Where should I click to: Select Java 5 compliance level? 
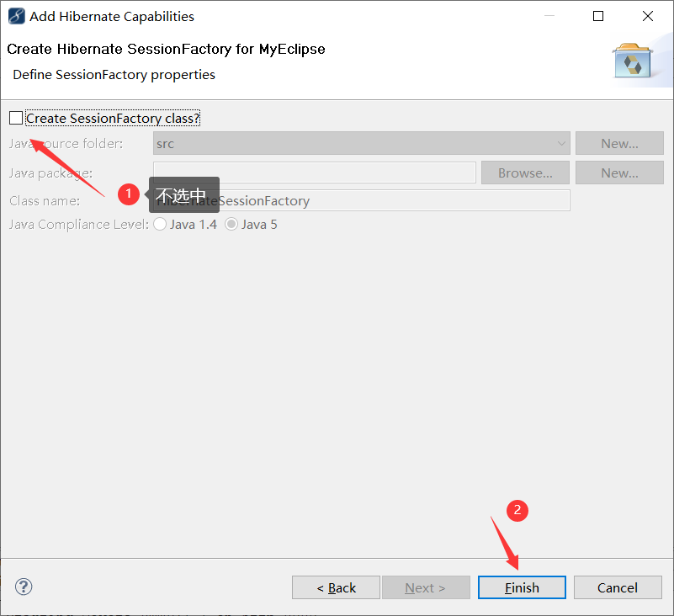coord(231,224)
